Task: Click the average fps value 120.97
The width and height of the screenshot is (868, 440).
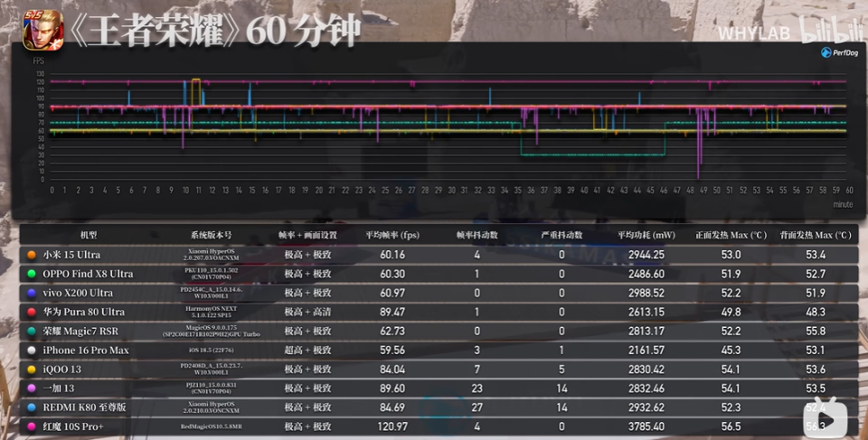Action: [392, 426]
